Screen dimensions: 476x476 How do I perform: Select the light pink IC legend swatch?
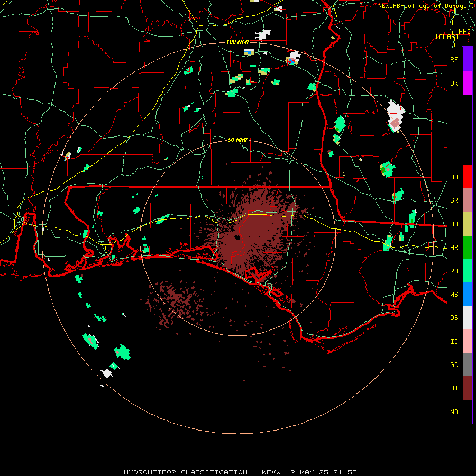click(x=467, y=341)
